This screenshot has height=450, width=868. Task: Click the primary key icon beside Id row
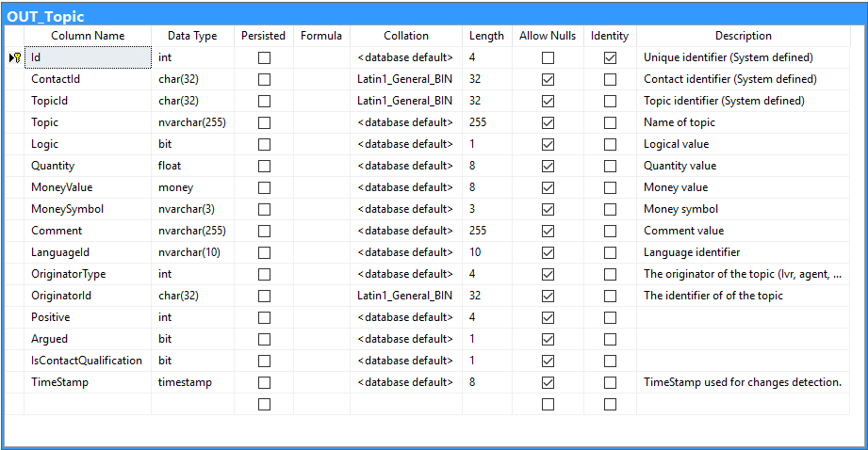(x=15, y=57)
